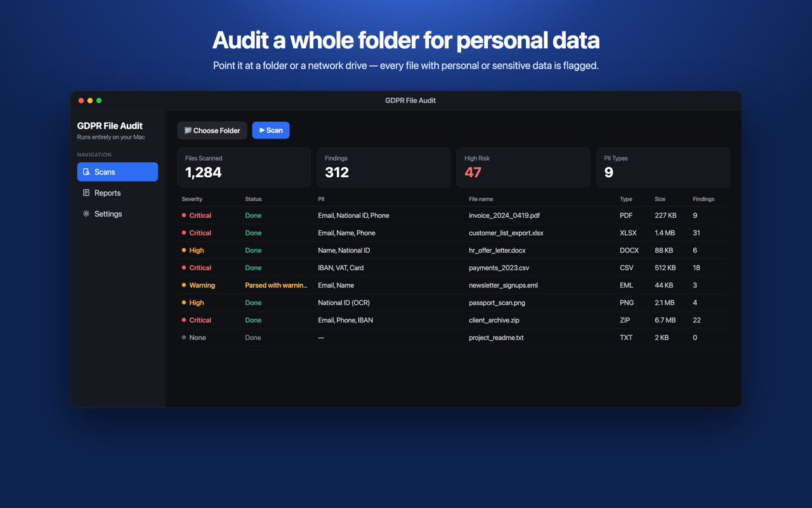Click 'Email, Phone, IBAN' PII cell
The image size is (812, 508).
pyautogui.click(x=345, y=320)
